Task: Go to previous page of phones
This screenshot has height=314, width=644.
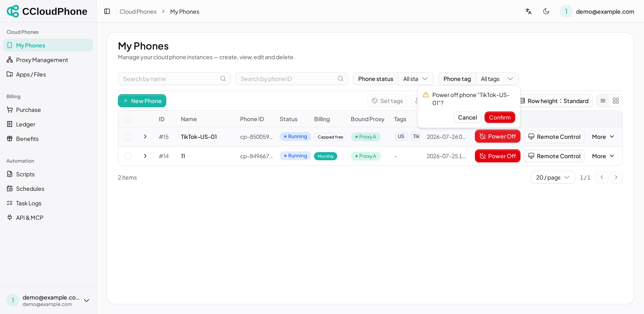Action: pos(602,177)
